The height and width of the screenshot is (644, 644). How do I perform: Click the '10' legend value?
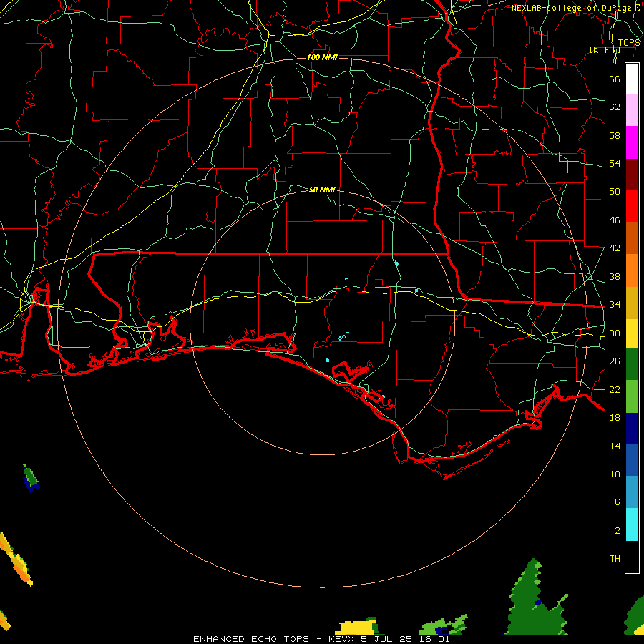coord(615,474)
